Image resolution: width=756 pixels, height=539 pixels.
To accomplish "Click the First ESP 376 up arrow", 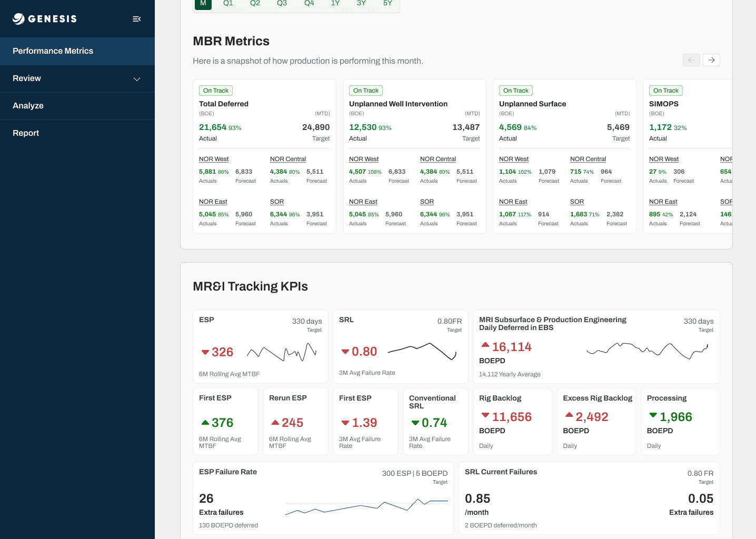I will [x=205, y=423].
